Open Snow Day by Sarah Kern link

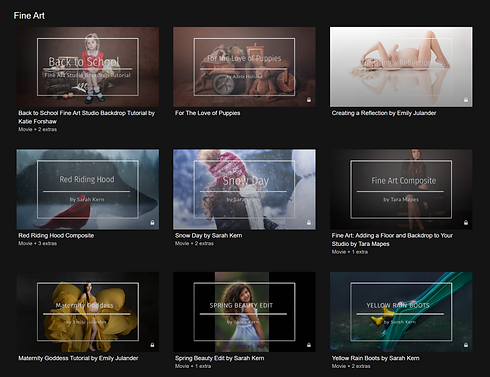point(209,235)
